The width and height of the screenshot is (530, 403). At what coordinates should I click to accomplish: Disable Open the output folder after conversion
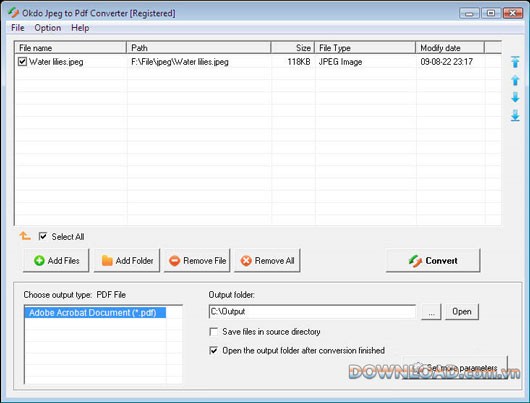tap(213, 350)
